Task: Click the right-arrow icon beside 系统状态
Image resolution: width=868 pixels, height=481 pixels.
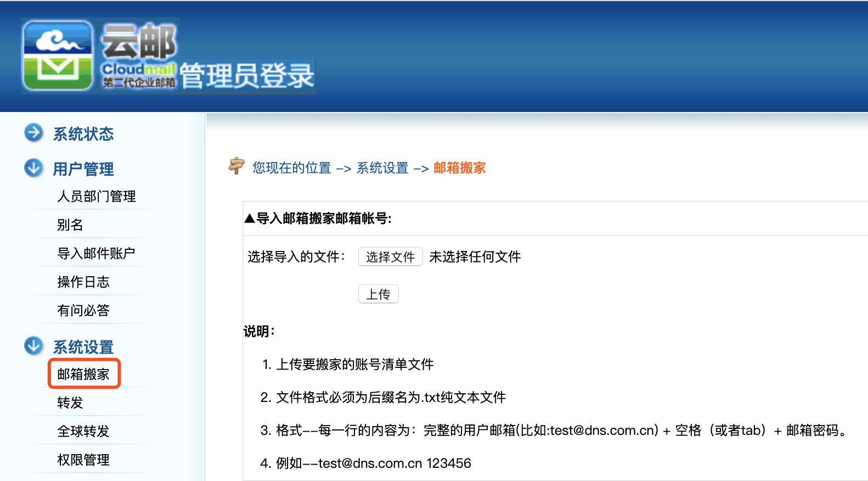Action: [x=33, y=133]
